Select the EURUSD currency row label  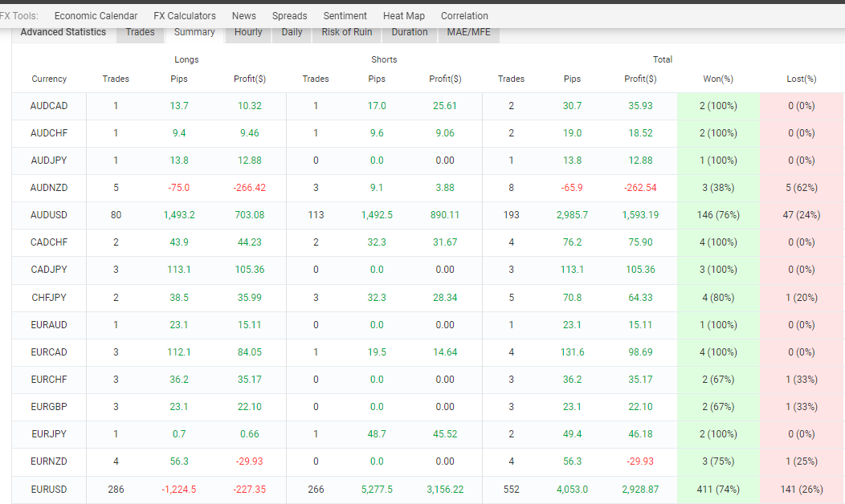[49, 490]
